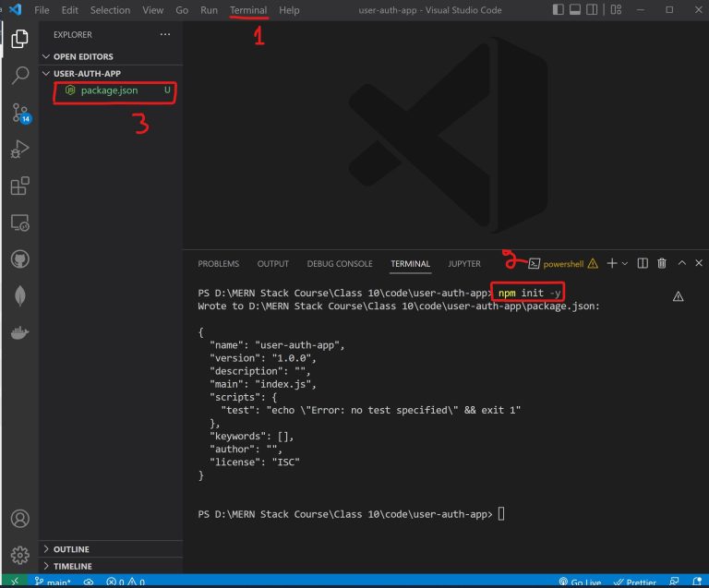Image resolution: width=709 pixels, height=588 pixels.
Task: Close the terminal panel
Action: pyautogui.click(x=699, y=263)
